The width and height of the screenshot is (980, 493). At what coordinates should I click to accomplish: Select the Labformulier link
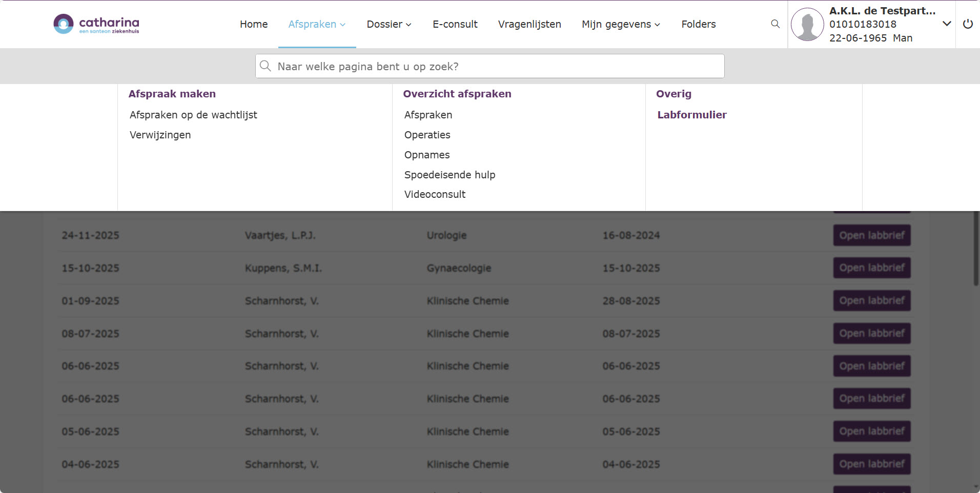pyautogui.click(x=691, y=115)
